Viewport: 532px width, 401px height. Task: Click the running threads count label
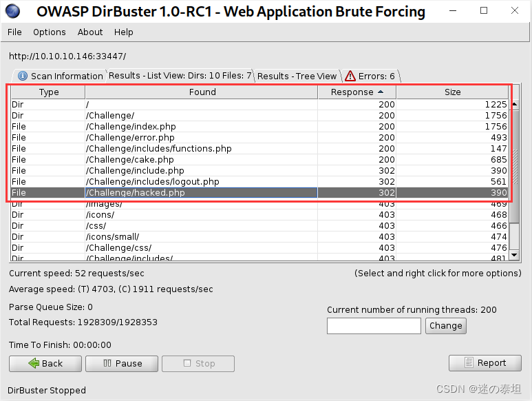pyautogui.click(x=412, y=309)
